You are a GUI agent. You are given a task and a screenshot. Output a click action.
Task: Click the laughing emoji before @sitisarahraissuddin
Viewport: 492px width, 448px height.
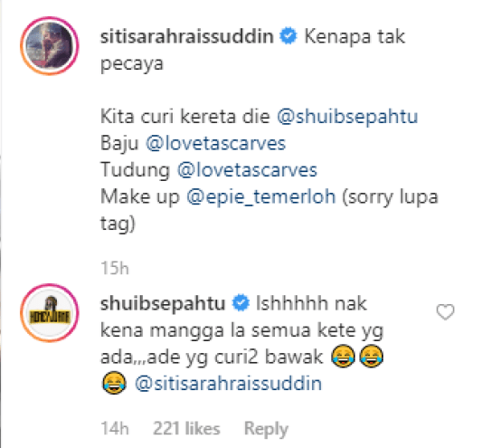pyautogui.click(x=114, y=383)
